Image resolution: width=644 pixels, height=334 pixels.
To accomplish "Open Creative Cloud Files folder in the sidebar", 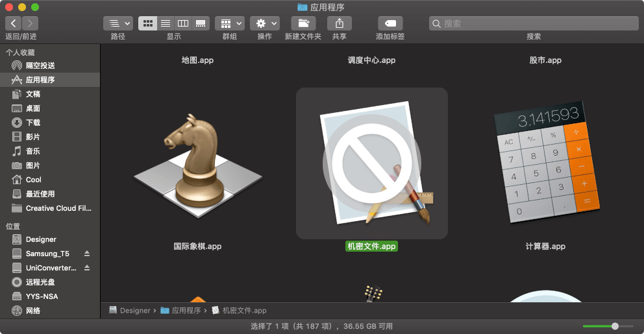I will [50, 208].
